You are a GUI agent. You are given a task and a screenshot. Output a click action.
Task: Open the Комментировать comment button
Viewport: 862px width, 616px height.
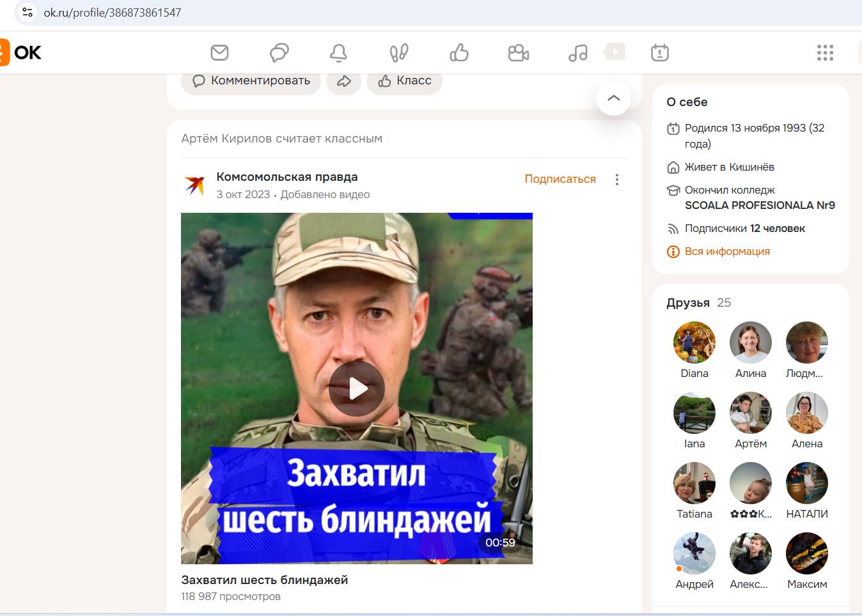(x=250, y=81)
